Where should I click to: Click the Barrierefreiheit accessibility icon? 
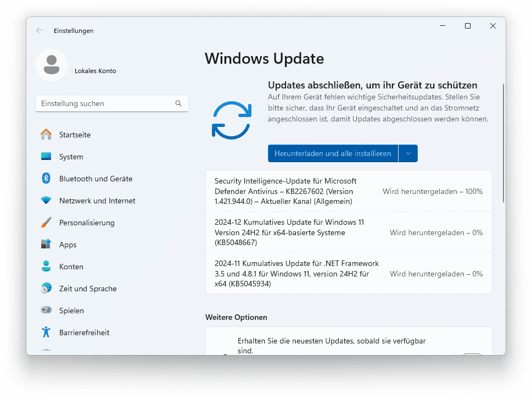[46, 332]
